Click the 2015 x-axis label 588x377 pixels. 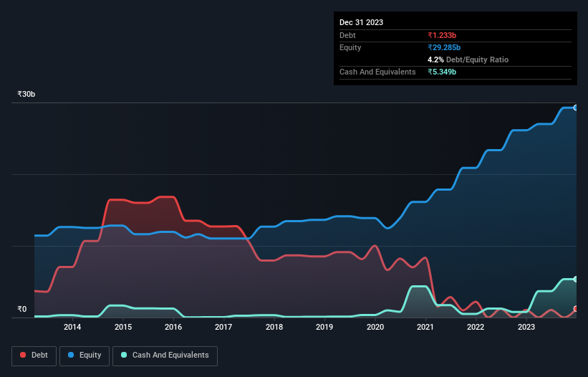123,327
